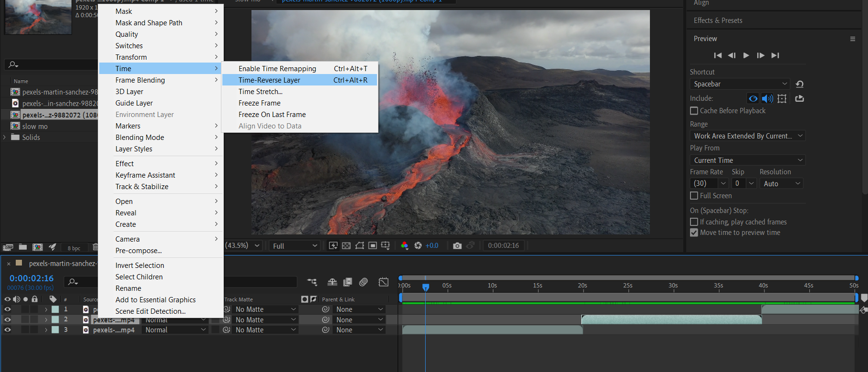
Task: Expand layer 1 properties with its chevron
Action: 46,309
